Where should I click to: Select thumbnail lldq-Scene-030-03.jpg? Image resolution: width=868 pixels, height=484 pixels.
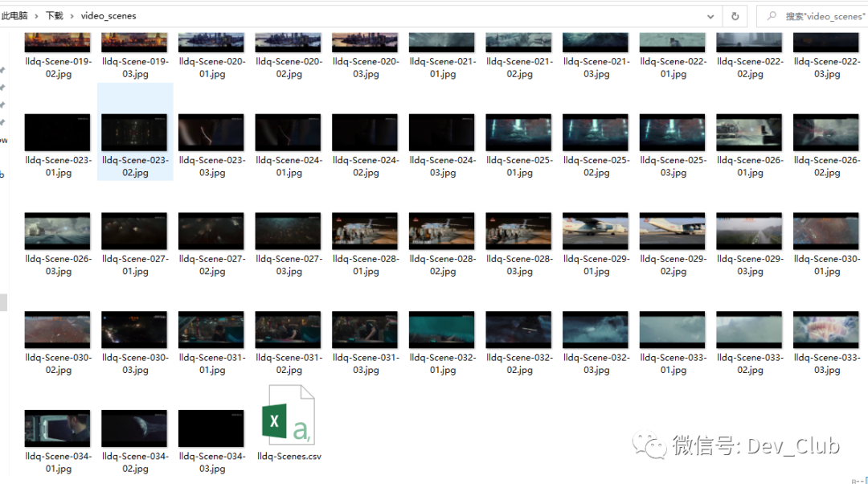(134, 330)
